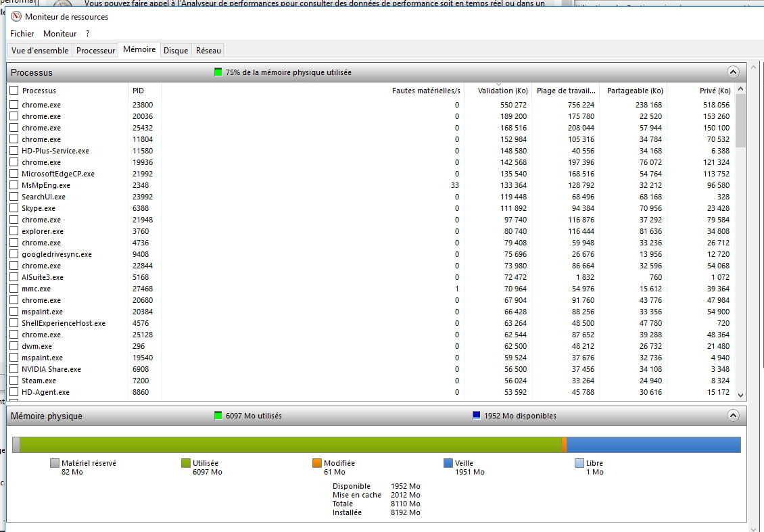Click the blue Veille segment of memory bar

(x=653, y=445)
